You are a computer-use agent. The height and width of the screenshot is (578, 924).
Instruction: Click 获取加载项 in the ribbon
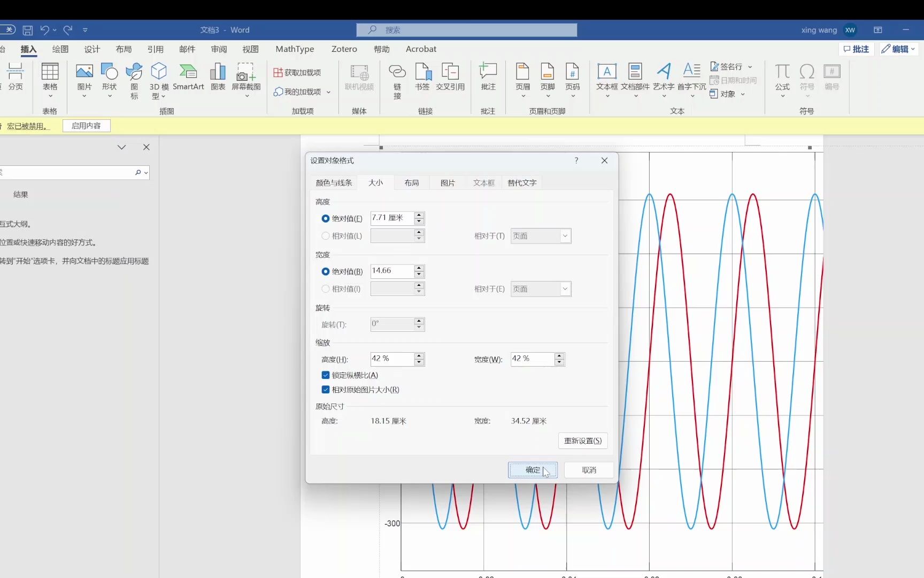(297, 72)
